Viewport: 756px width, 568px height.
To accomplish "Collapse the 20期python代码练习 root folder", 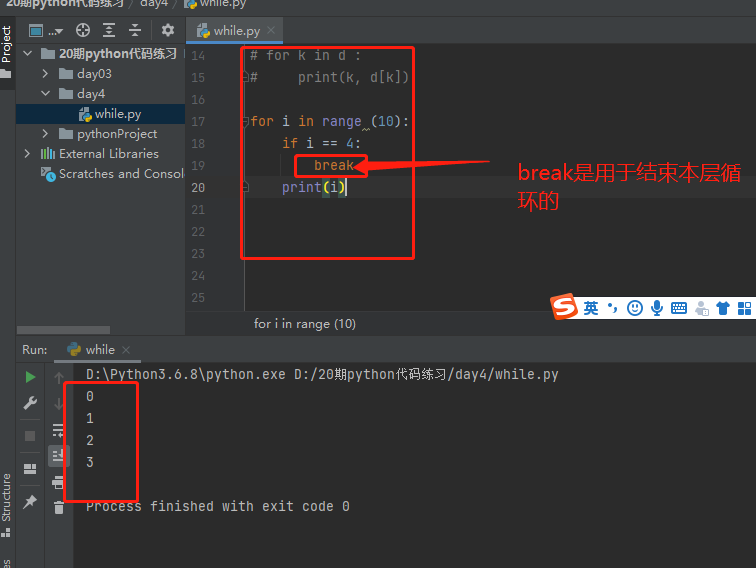I will 27,54.
